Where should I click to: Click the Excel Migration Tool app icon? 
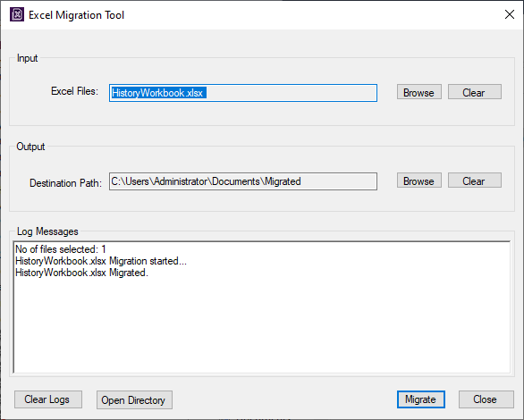[x=17, y=14]
